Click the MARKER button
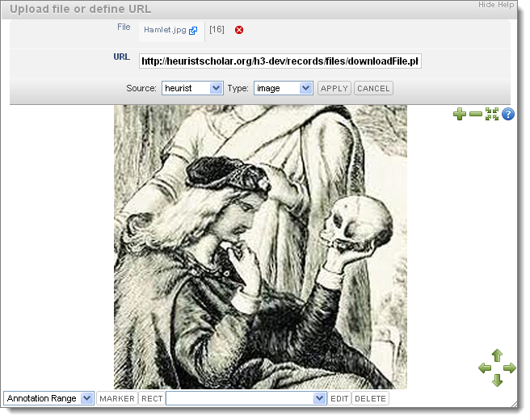Image resolution: width=530 pixels, height=420 pixels. pos(117,399)
